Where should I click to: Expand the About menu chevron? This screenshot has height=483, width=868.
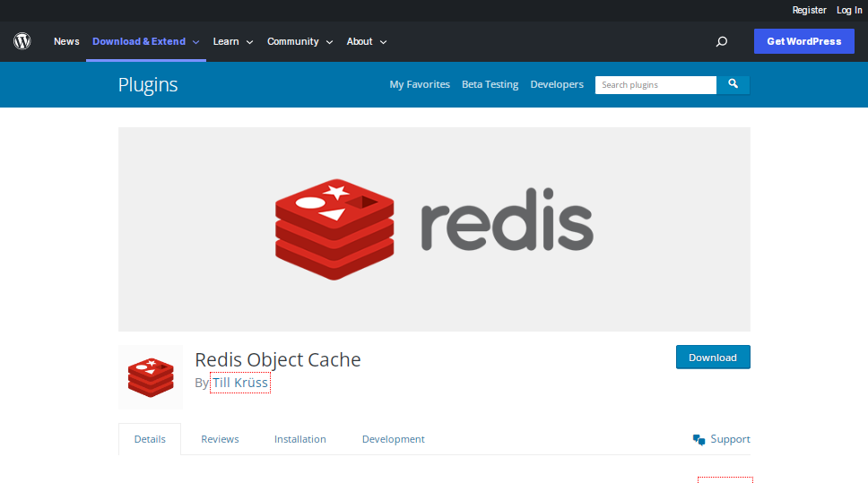click(383, 42)
